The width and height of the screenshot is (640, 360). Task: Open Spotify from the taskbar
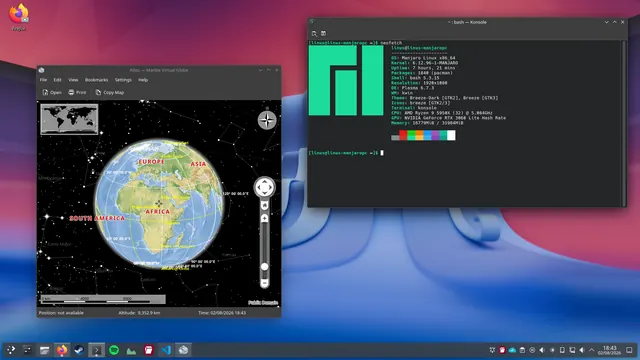coord(114,350)
